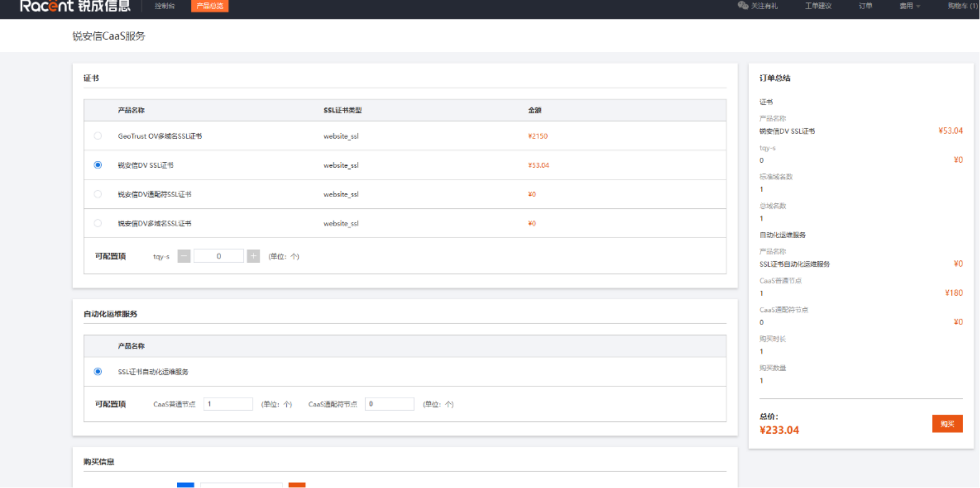Screen dimensions: 980x488
Task: Click the WeChat icon beside 关注有礼
Action: point(743,6)
